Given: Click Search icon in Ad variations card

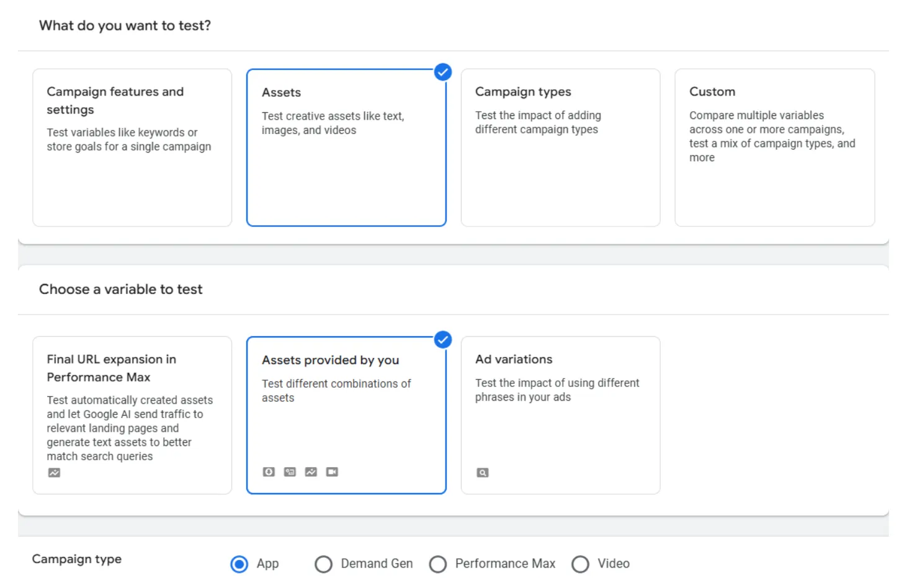Looking at the screenshot, I should click(x=483, y=473).
